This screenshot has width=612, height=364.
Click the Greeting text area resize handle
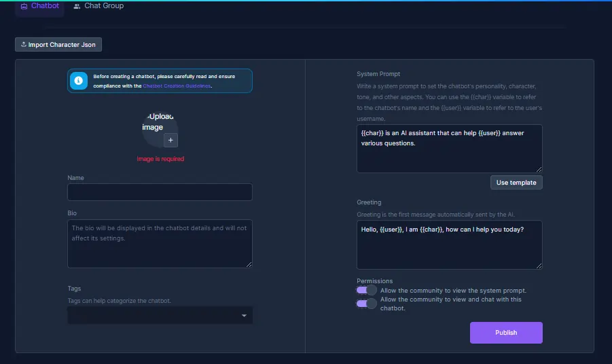point(539,266)
